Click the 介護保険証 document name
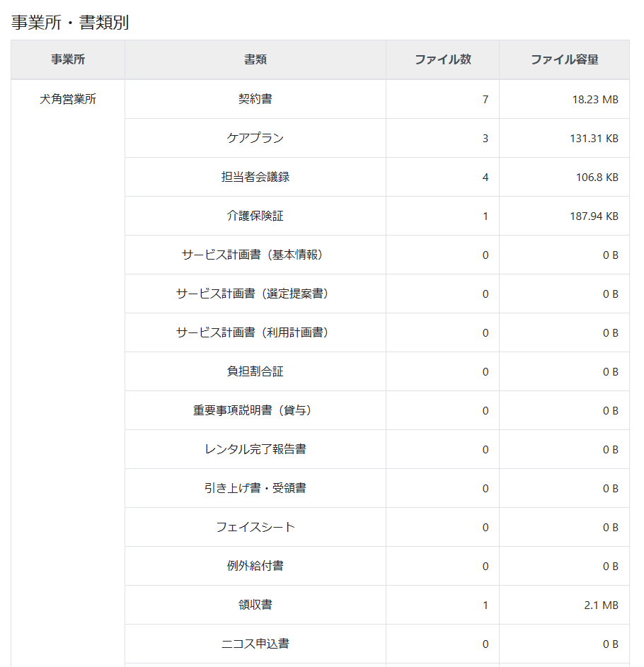The width and height of the screenshot is (644, 667). pyautogui.click(x=255, y=216)
